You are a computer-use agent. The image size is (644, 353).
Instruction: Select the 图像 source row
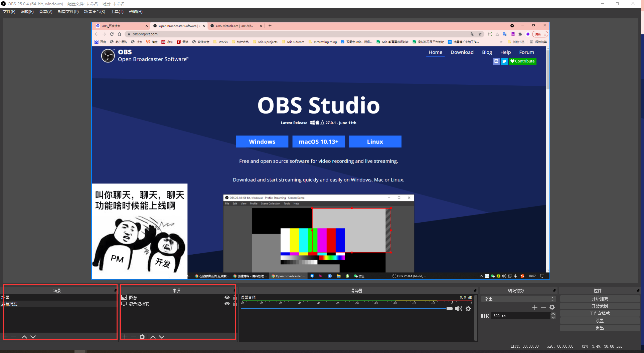[179, 297]
